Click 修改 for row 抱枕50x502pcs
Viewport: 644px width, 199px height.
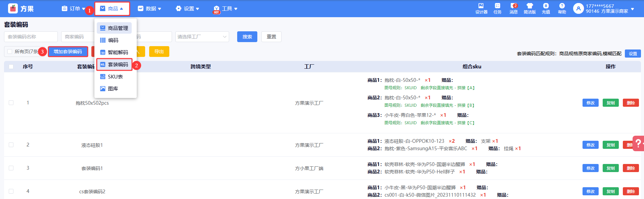pyautogui.click(x=591, y=103)
